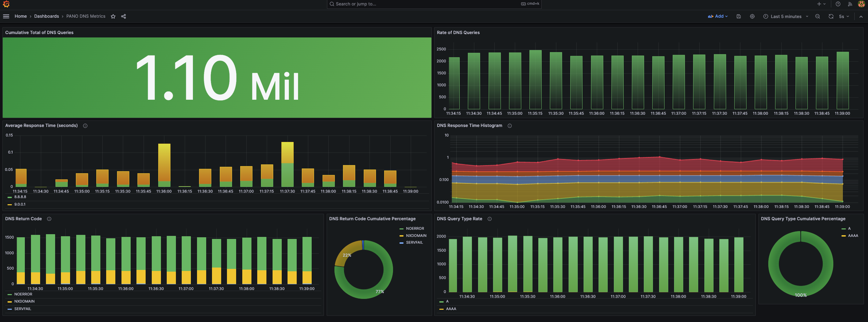Click the Search or jump to field
868x322 pixels.
tap(434, 4)
